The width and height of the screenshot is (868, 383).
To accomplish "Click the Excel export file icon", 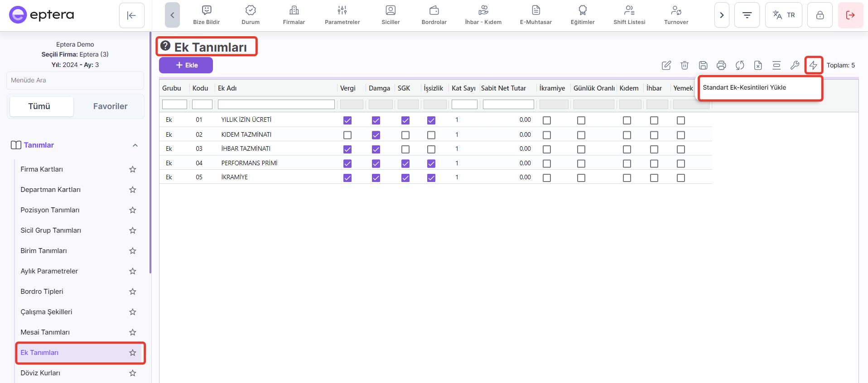I will click(758, 65).
